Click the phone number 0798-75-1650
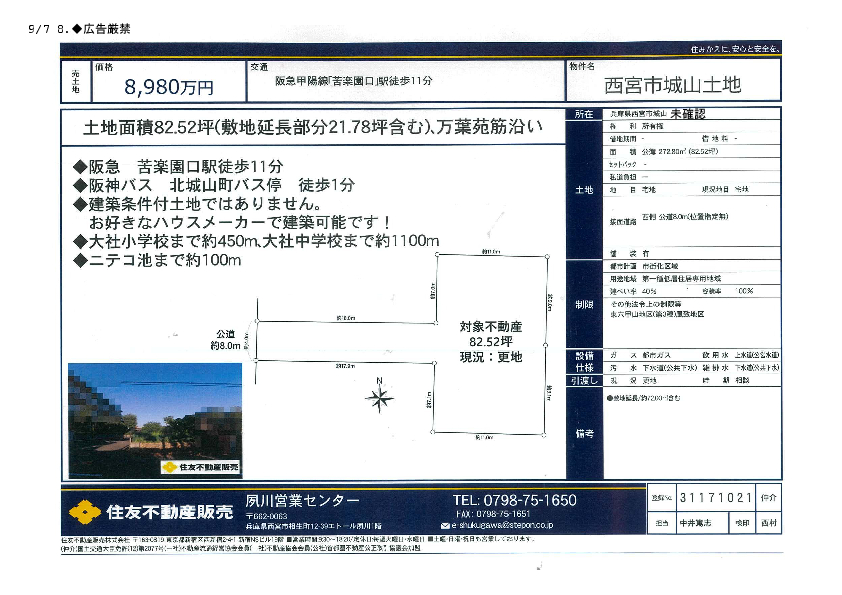 pyautogui.click(x=514, y=501)
